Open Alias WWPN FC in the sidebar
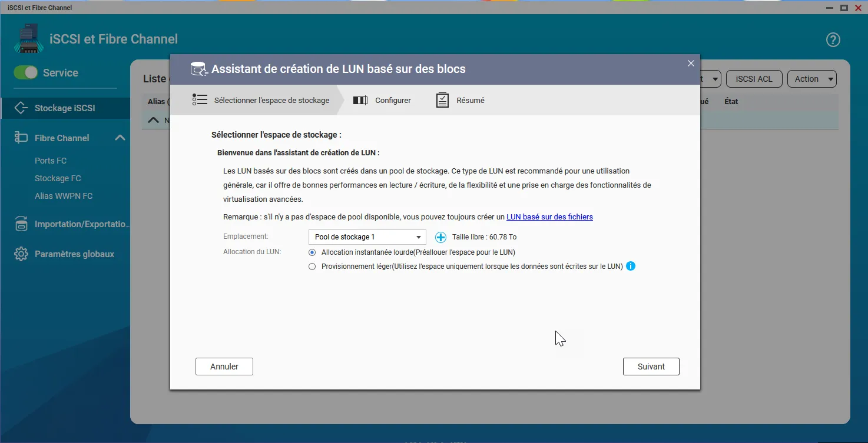Viewport: 868px width, 443px height. pyautogui.click(x=64, y=196)
